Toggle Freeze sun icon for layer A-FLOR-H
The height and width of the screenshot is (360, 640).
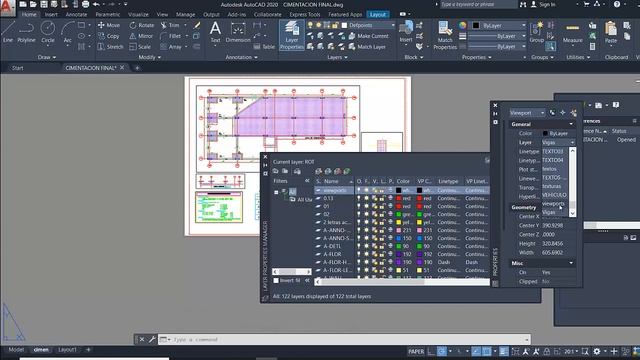366,262
